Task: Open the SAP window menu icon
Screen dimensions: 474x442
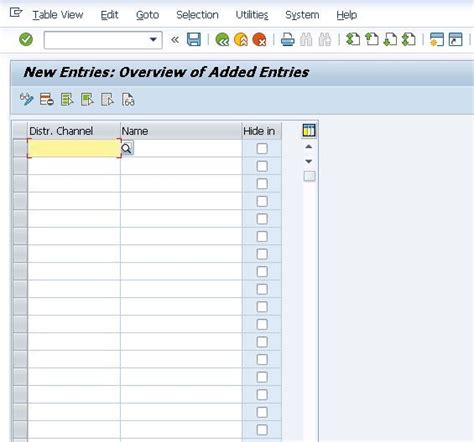Action: (x=16, y=13)
